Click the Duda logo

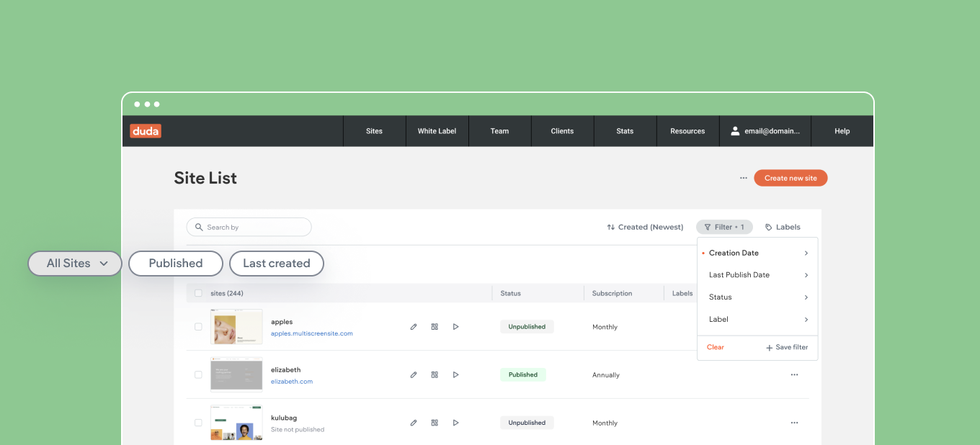[x=146, y=131]
